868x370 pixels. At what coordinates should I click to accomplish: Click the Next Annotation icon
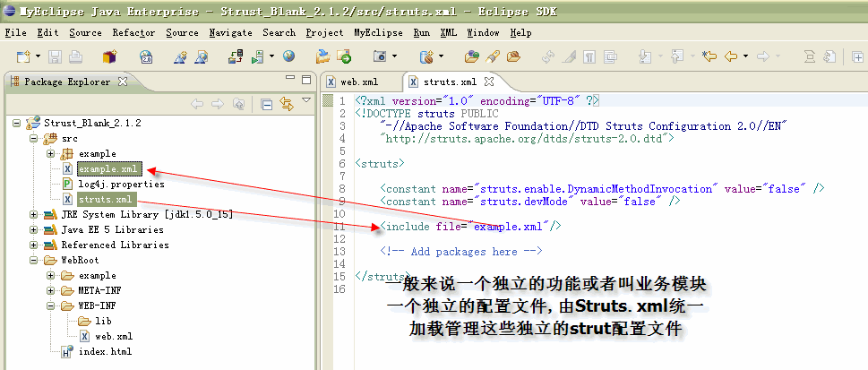click(x=645, y=56)
